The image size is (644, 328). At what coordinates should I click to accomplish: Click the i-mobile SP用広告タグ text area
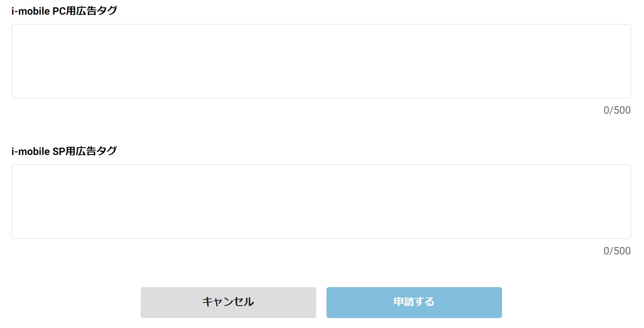point(321,201)
